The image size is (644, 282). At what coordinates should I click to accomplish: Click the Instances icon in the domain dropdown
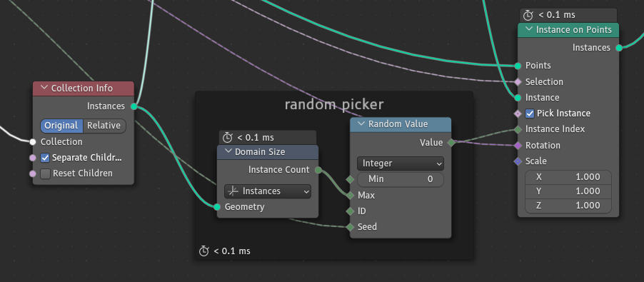233,191
